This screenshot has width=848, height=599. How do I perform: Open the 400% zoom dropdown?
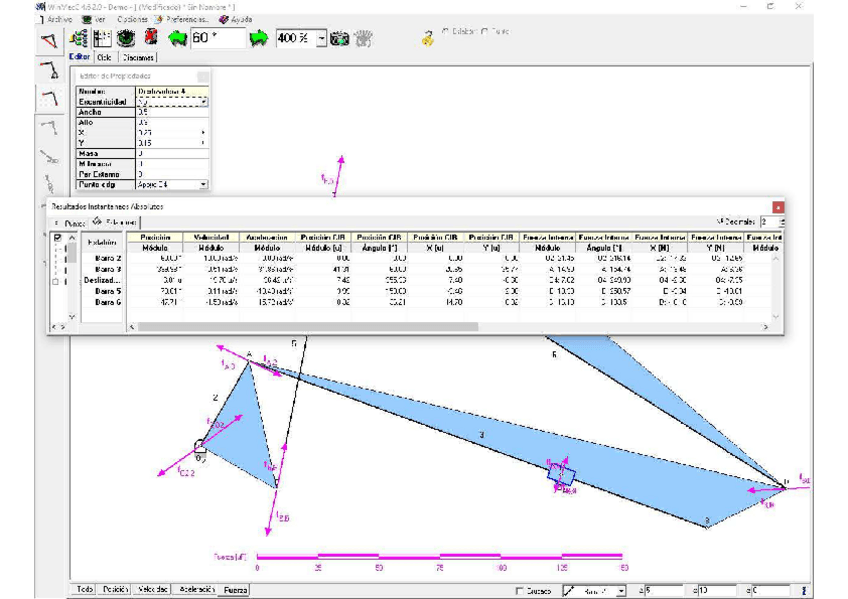point(321,39)
